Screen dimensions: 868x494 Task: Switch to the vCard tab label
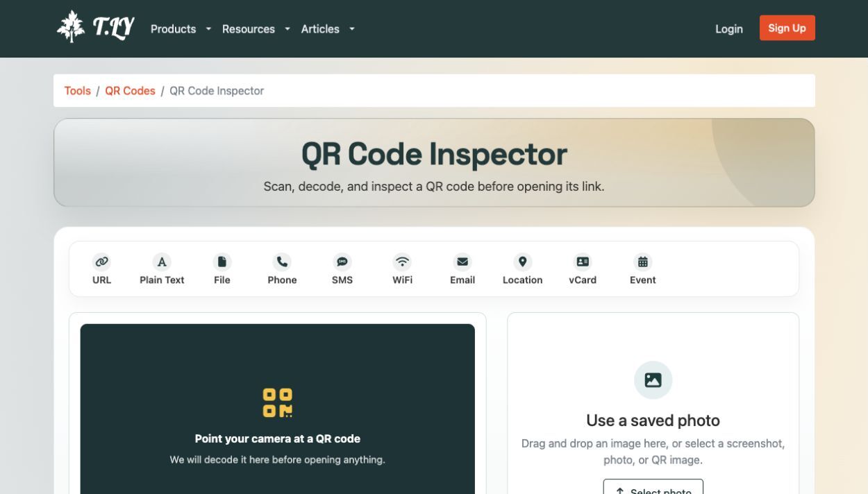pos(583,280)
